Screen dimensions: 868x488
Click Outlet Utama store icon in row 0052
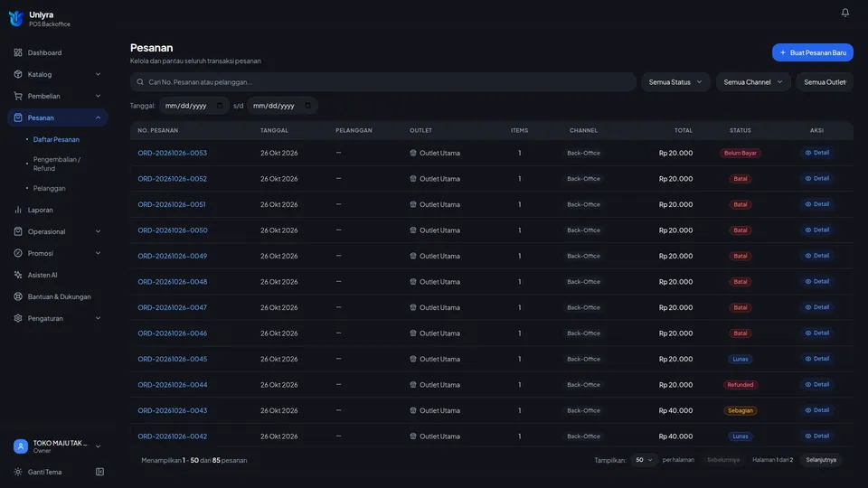[413, 179]
